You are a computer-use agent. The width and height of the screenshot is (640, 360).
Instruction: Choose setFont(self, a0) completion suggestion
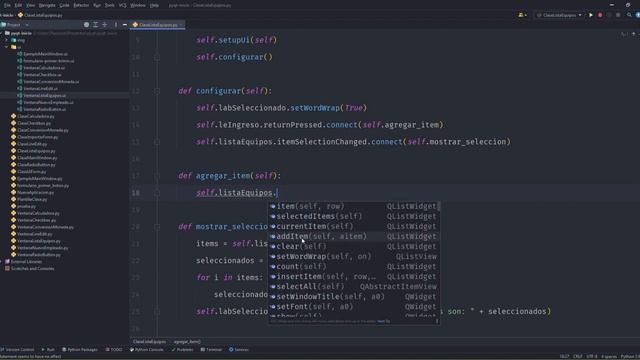(353, 307)
